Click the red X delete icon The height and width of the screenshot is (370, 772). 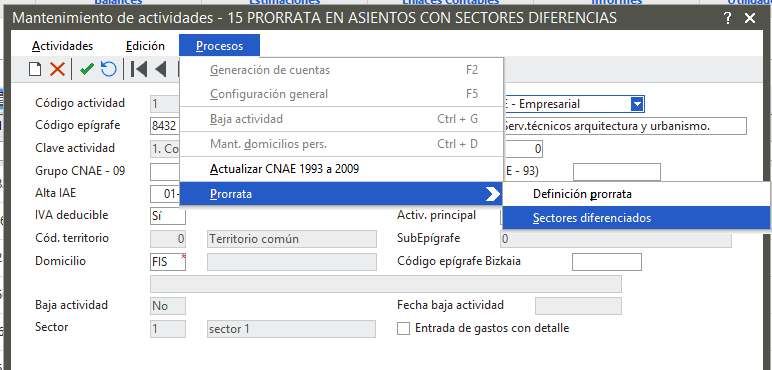pyautogui.click(x=57, y=69)
